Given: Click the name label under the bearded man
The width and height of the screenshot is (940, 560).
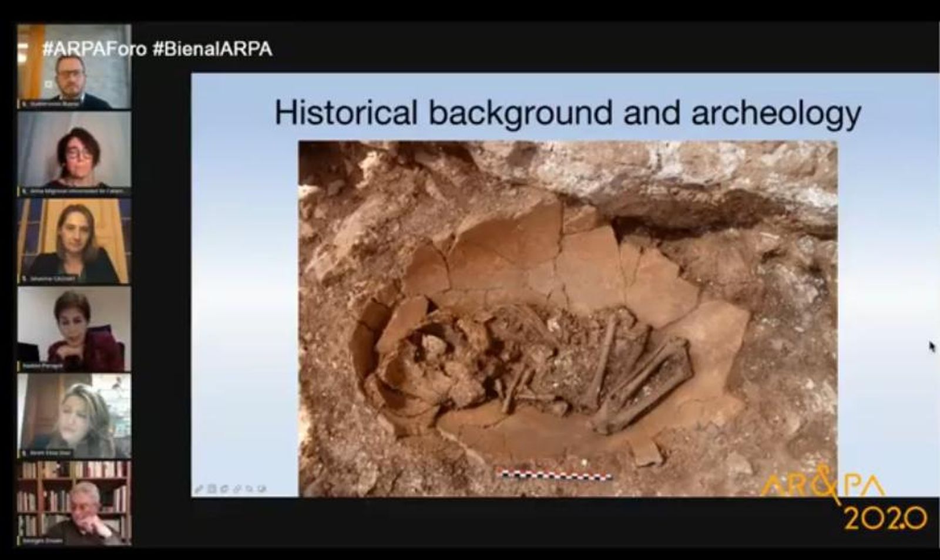Looking at the screenshot, I should [x=53, y=104].
